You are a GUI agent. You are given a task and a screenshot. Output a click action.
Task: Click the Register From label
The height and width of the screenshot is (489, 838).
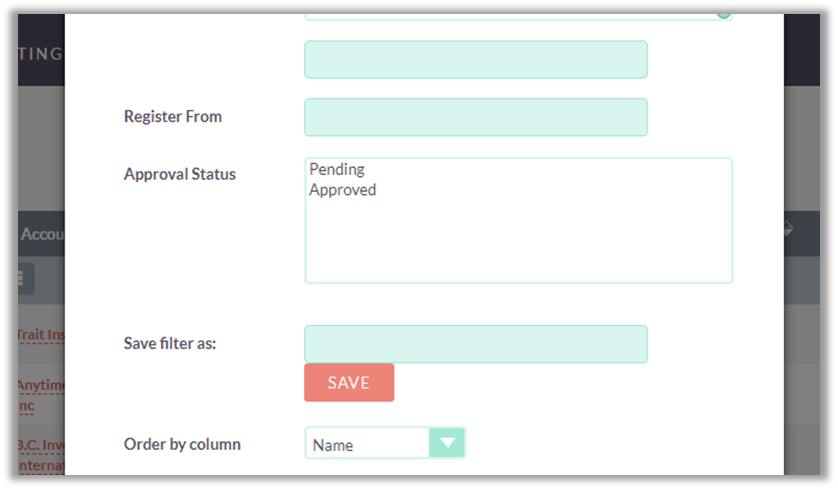click(x=173, y=116)
